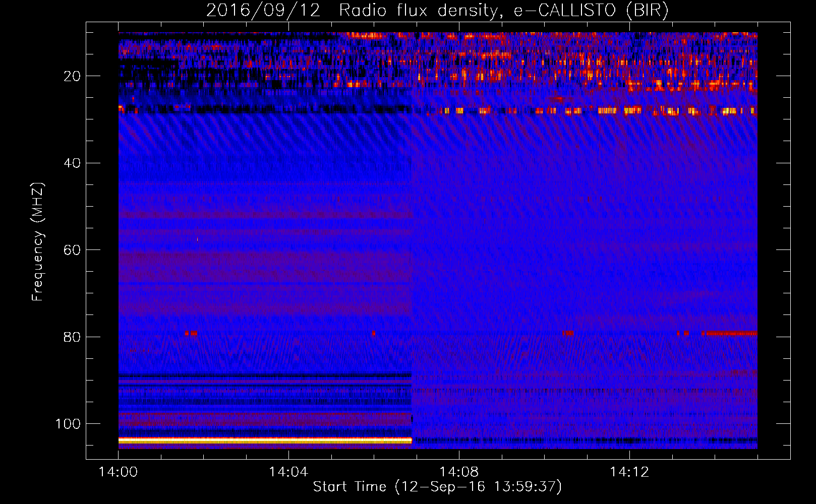Click the '60' frequency tick label
This screenshot has height=504, width=816.
[x=72, y=250]
